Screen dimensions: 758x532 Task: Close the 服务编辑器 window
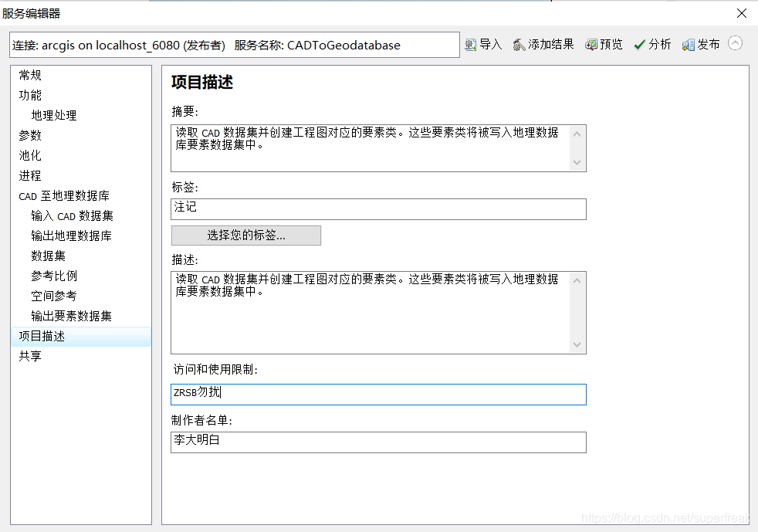[742, 13]
